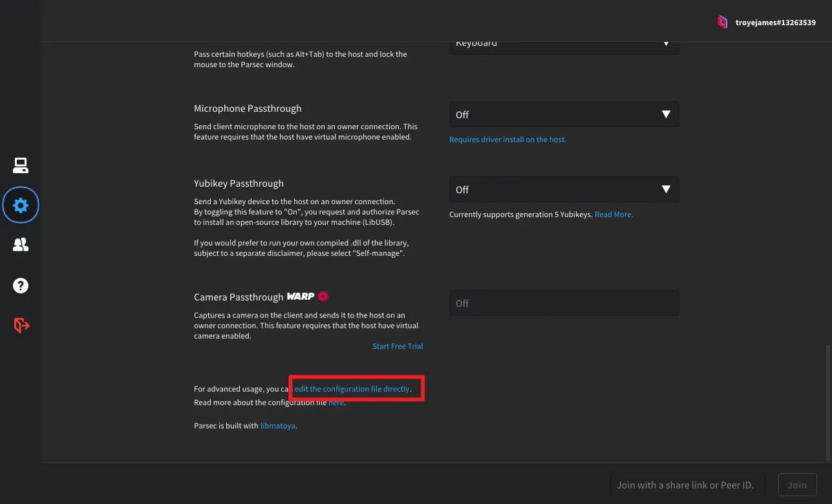Expand the Yubikey Passthrough dropdown
The height and width of the screenshot is (504, 832).
pyautogui.click(x=563, y=189)
